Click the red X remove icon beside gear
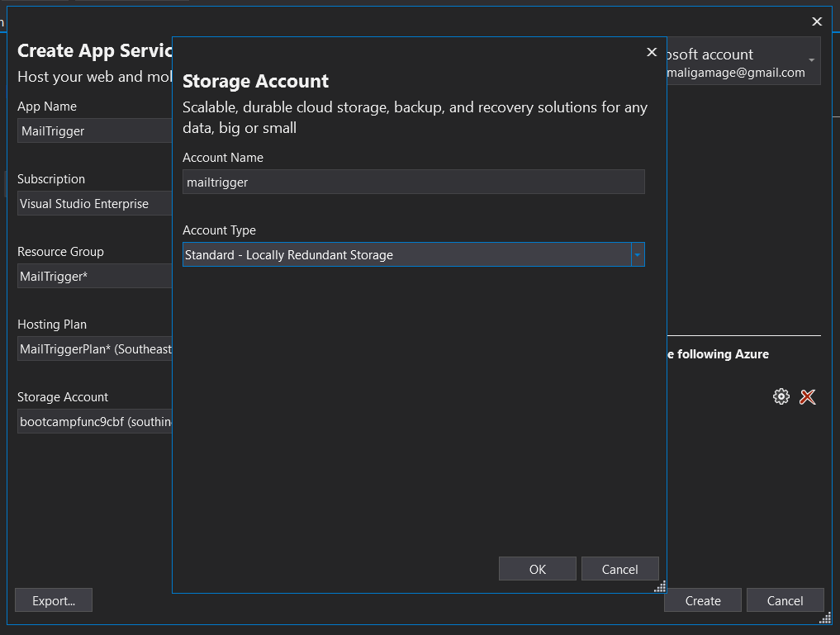The width and height of the screenshot is (840, 635). [807, 396]
